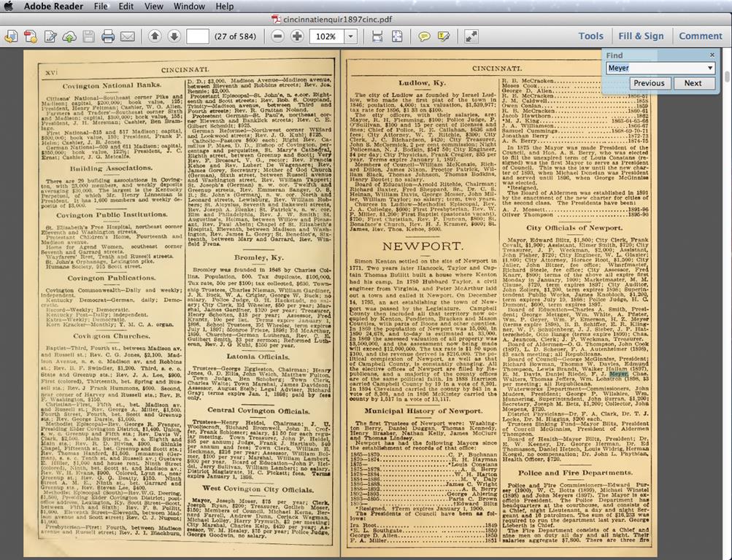Zoom out using the minus button

click(278, 36)
